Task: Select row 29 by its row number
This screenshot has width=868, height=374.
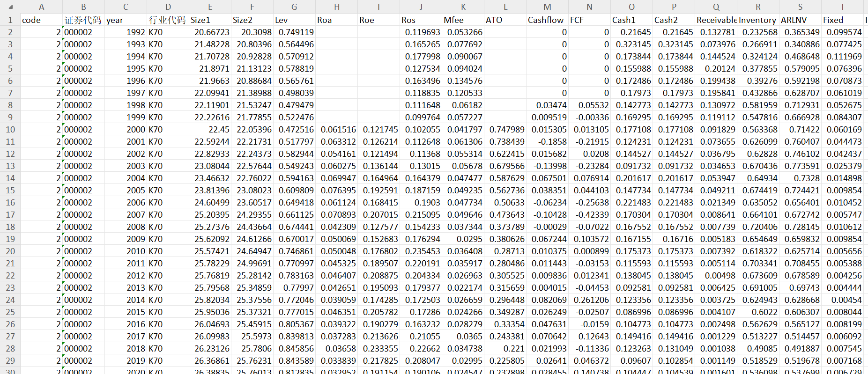Action: (x=10, y=361)
